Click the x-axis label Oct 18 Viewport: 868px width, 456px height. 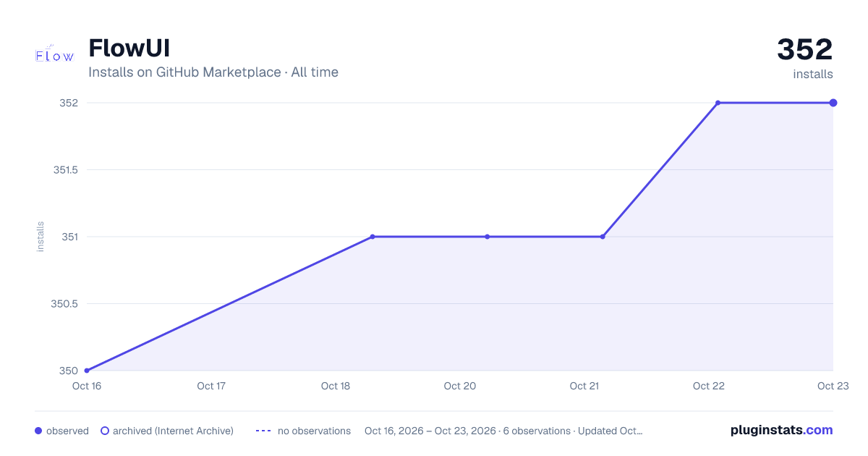[336, 386]
